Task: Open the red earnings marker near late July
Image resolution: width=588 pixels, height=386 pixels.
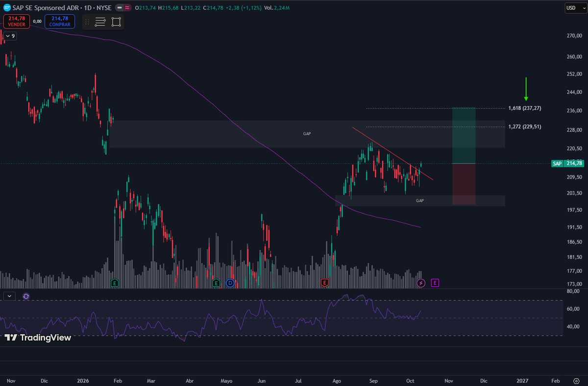Action: (324, 283)
